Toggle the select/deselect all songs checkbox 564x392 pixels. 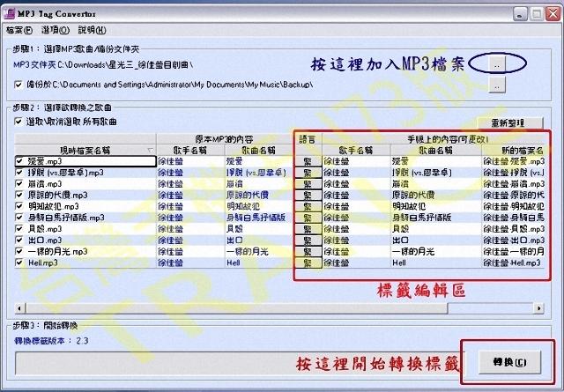tap(18, 122)
